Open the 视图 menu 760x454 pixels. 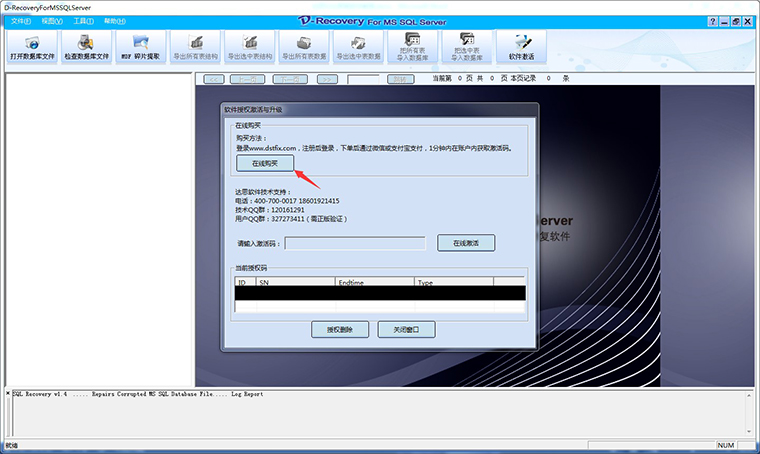pyautogui.click(x=52, y=21)
